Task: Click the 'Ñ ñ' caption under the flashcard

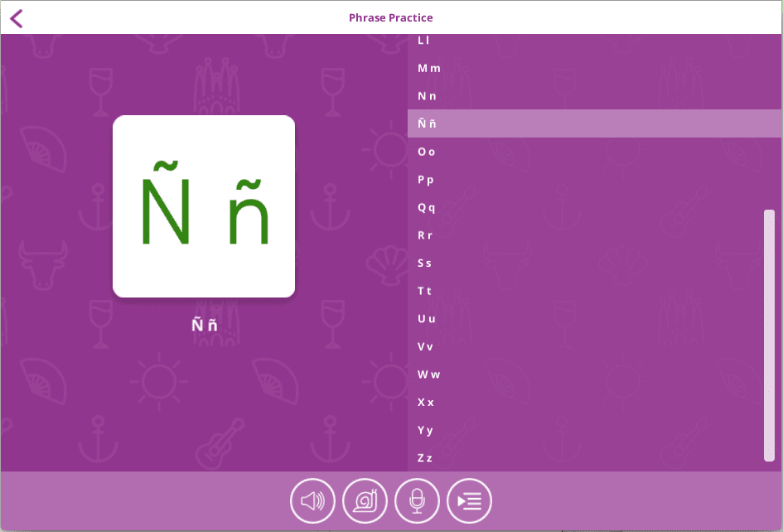Action: (x=204, y=325)
